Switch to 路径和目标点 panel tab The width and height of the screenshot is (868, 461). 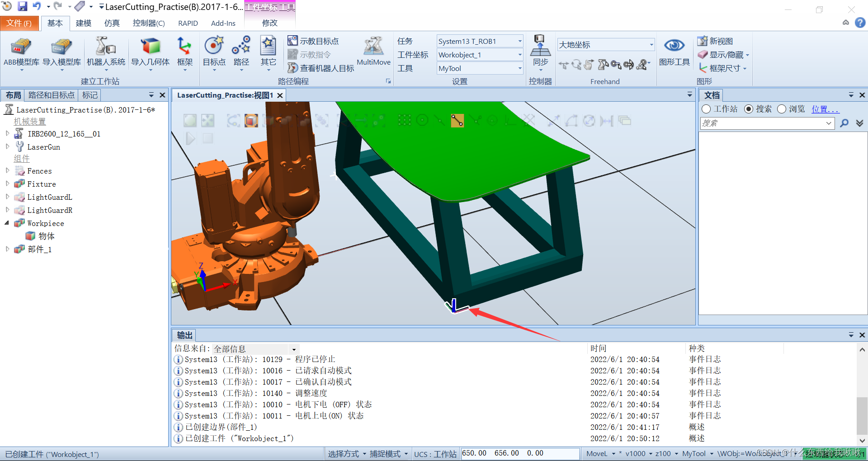coord(51,95)
